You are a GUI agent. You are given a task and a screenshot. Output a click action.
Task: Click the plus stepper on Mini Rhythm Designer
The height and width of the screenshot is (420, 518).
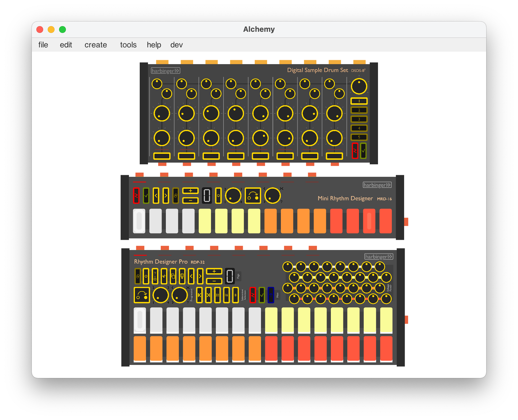pos(190,191)
